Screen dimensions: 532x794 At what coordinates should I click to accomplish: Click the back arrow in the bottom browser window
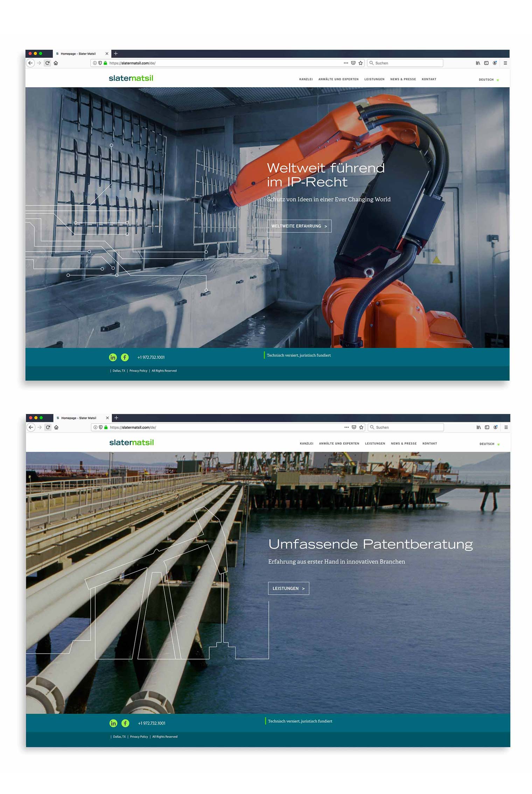[x=31, y=427]
